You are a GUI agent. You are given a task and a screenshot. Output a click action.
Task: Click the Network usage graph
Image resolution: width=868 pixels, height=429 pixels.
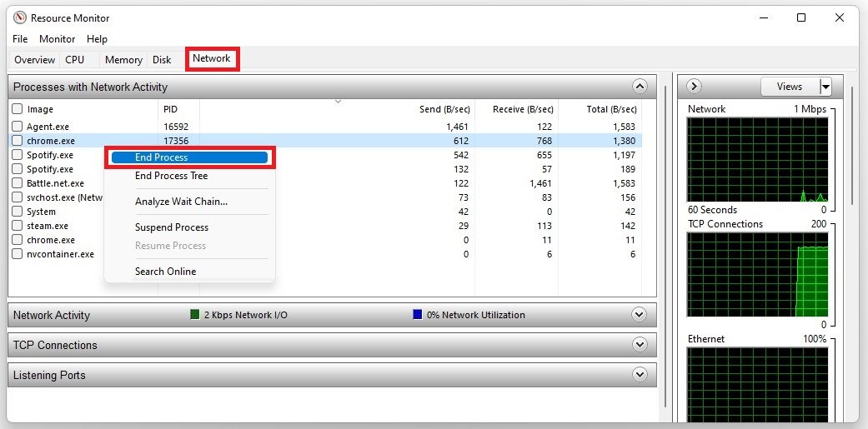point(757,159)
